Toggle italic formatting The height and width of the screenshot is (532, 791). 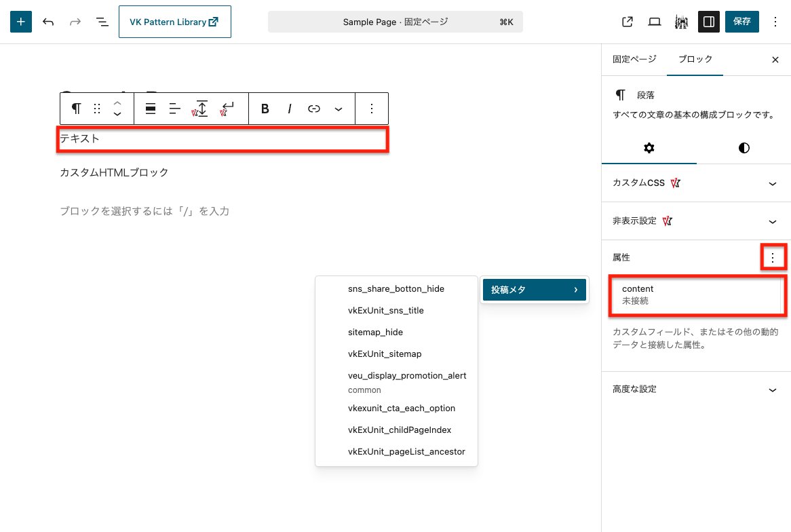pyautogui.click(x=290, y=109)
